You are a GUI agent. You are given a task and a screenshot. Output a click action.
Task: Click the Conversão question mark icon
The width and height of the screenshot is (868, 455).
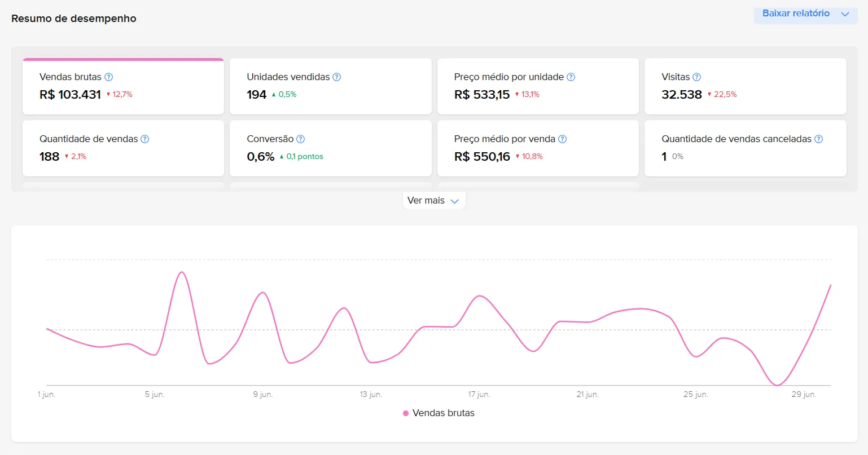point(300,139)
